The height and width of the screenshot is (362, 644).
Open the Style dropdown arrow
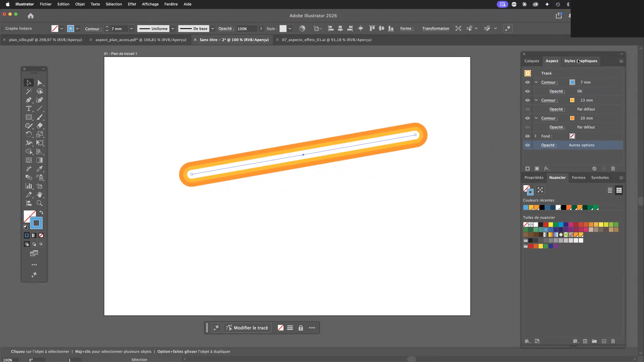(x=290, y=28)
